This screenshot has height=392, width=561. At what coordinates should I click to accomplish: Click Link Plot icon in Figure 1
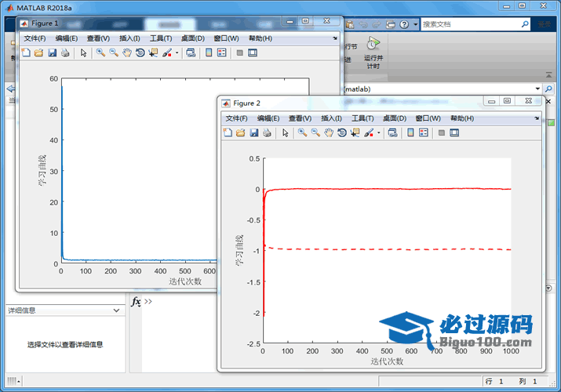coord(191,53)
